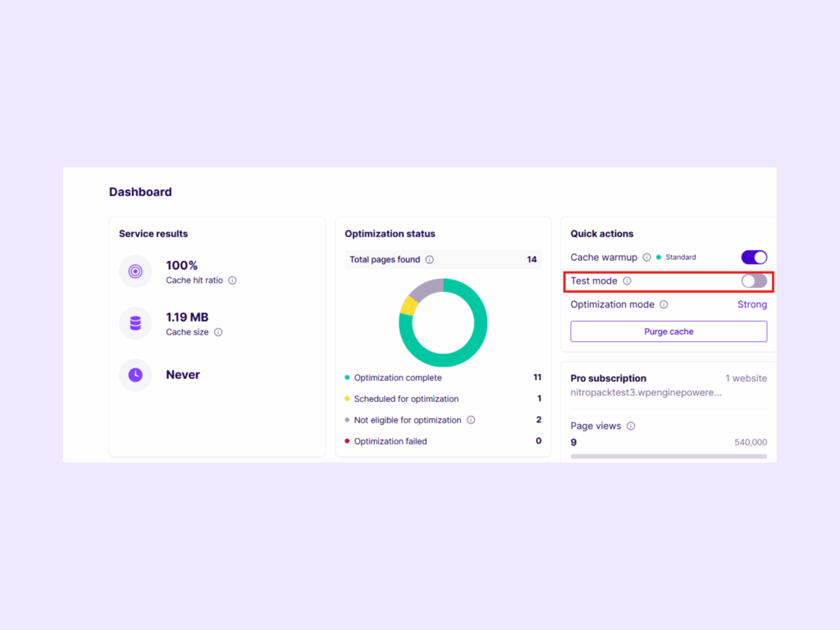The height and width of the screenshot is (630, 840).
Task: Click the Not eligible count '2'
Action: click(538, 419)
